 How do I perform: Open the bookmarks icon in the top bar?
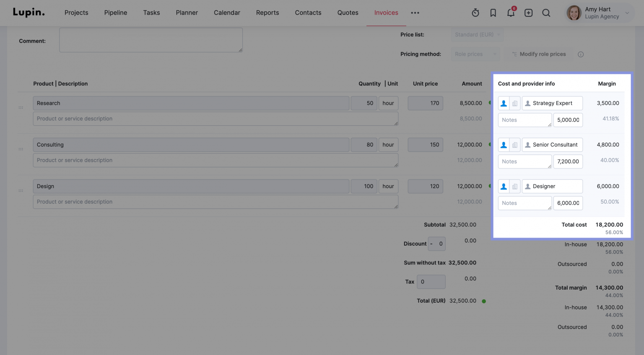click(x=493, y=13)
